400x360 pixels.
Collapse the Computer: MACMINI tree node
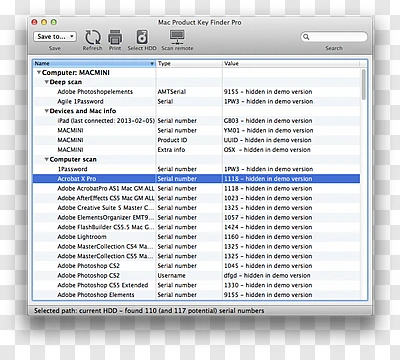[39, 72]
